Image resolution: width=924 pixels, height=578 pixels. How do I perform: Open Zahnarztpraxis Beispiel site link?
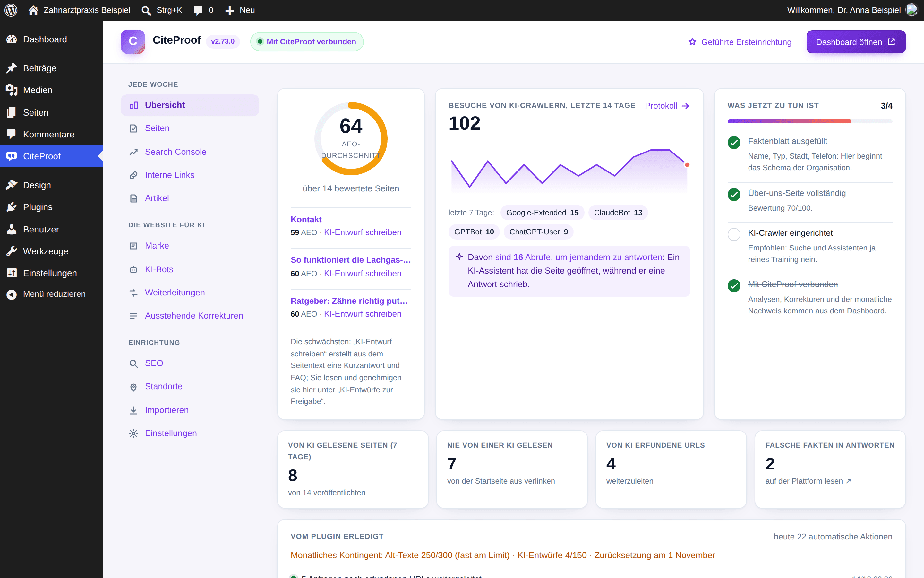[80, 10]
